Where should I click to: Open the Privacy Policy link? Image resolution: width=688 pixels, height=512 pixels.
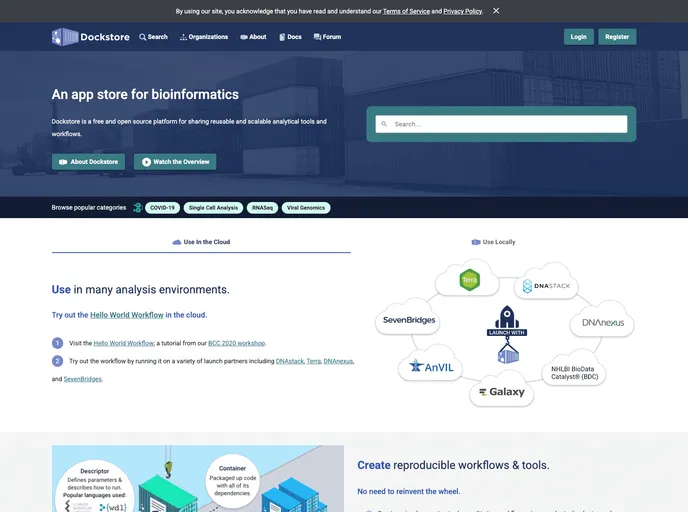[x=462, y=11]
